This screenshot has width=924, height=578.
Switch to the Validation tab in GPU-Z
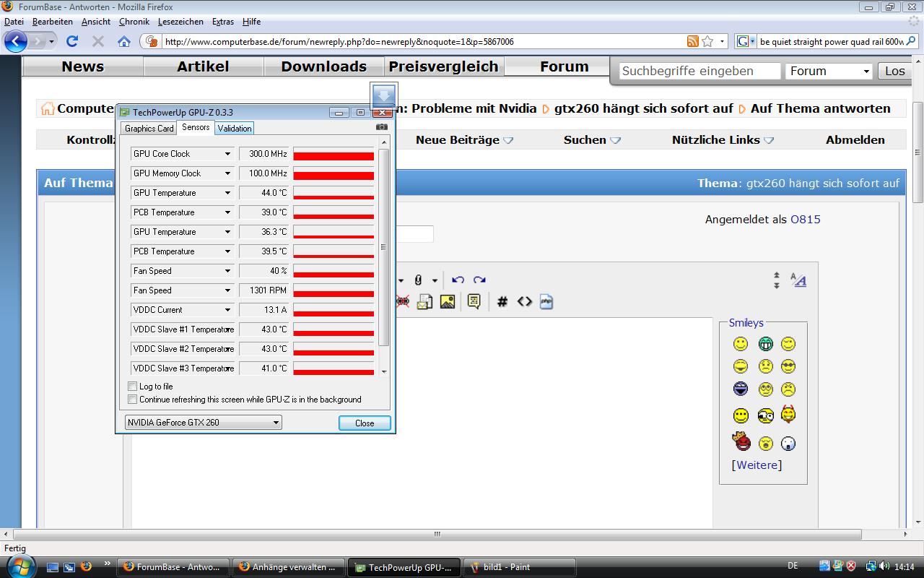coord(235,128)
